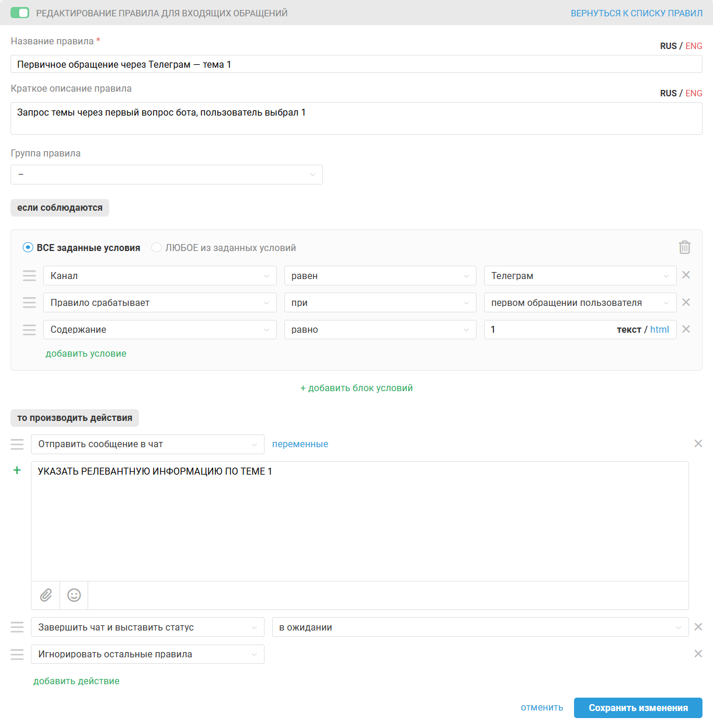This screenshot has width=713, height=728.
Task: Grab the drag handle of Правило срабатывает row
Action: (29, 302)
